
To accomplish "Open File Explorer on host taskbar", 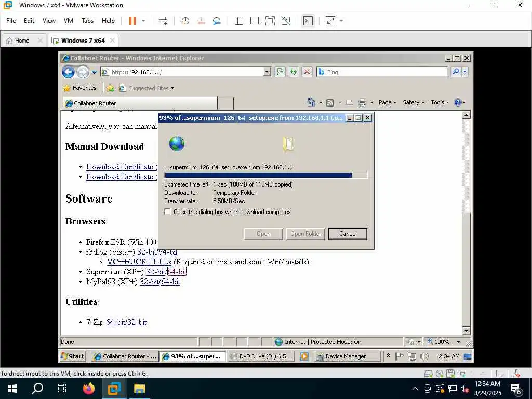I will 139,389.
